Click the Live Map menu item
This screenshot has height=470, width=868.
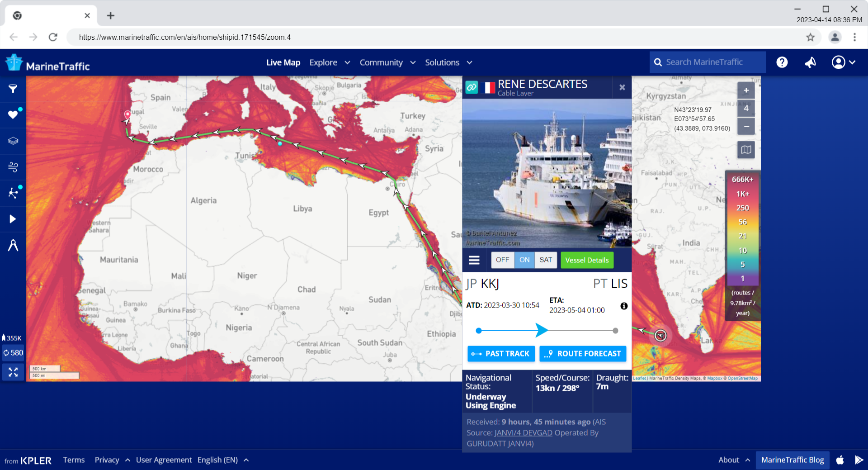click(283, 62)
